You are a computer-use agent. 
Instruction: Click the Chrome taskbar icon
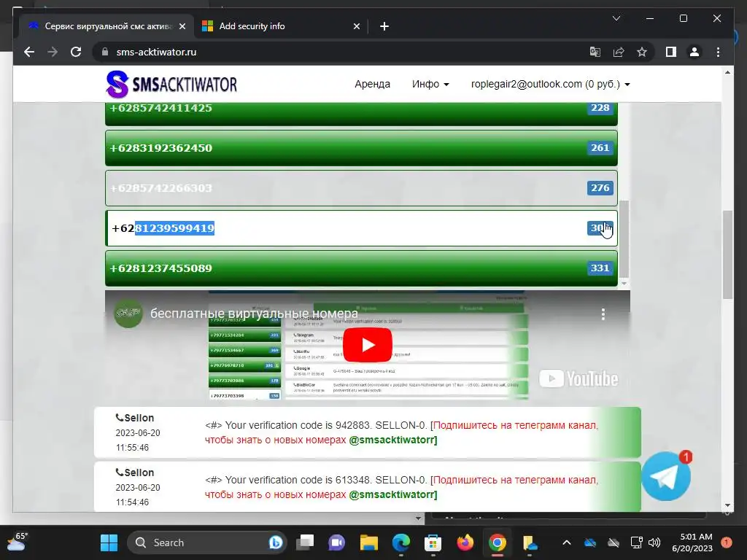coord(497,542)
